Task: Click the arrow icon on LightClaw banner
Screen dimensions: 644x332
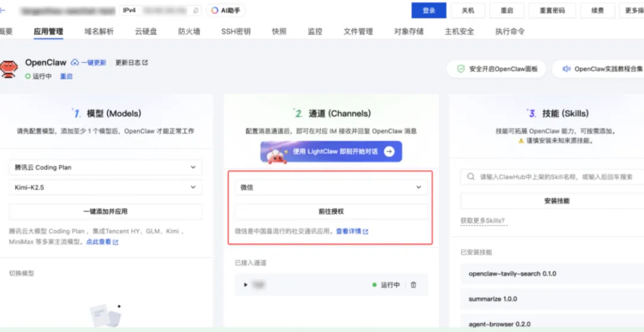Action: (389, 152)
